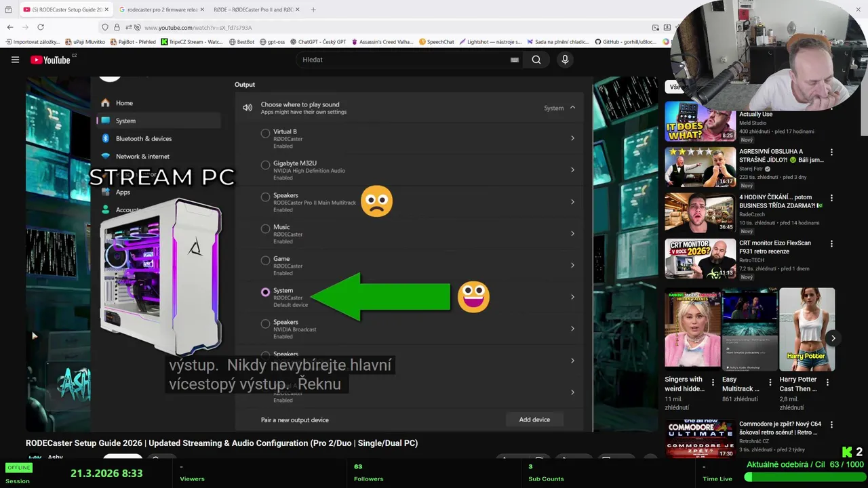Open three-dot menu for Commodore je zpět video
The width and height of the screenshot is (868, 488).
(831, 425)
